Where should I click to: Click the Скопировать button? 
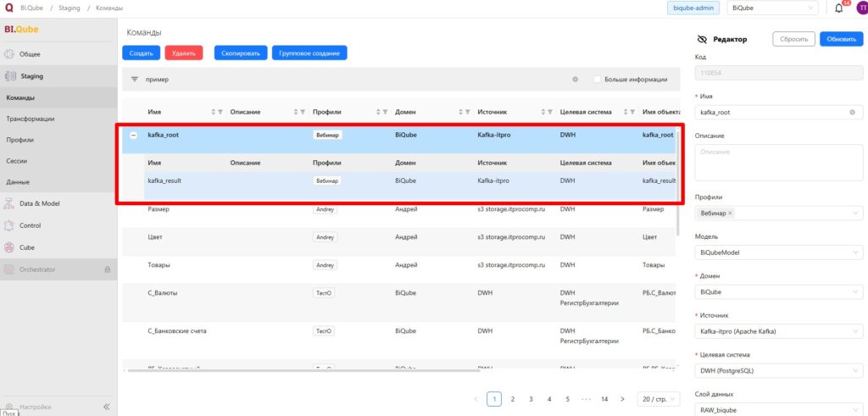point(241,53)
